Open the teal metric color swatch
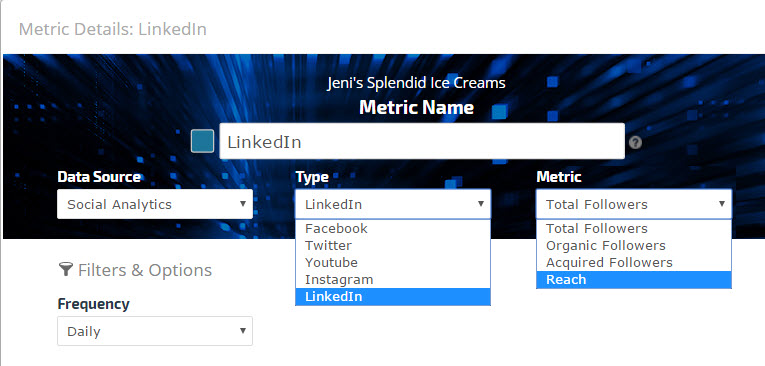 [x=202, y=141]
